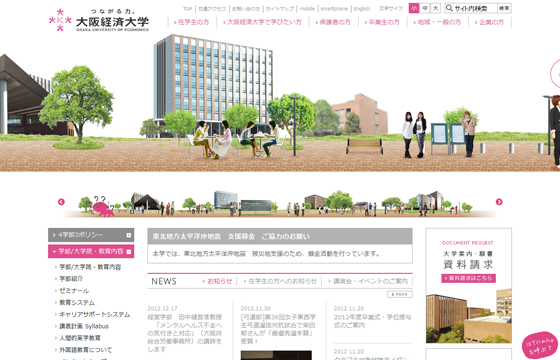Screen dimensions: 560x360
Task: Open the 地域・一般の方 navigation item
Action: click(437, 22)
